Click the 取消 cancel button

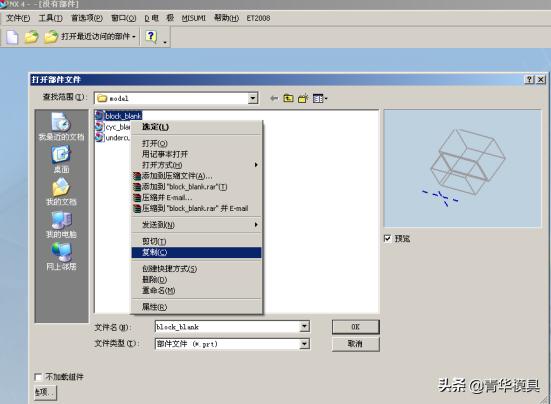[356, 344]
